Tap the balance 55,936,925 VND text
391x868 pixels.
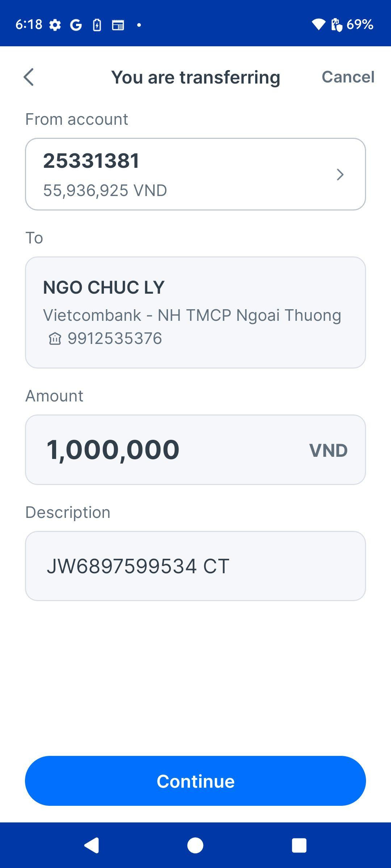tap(105, 190)
